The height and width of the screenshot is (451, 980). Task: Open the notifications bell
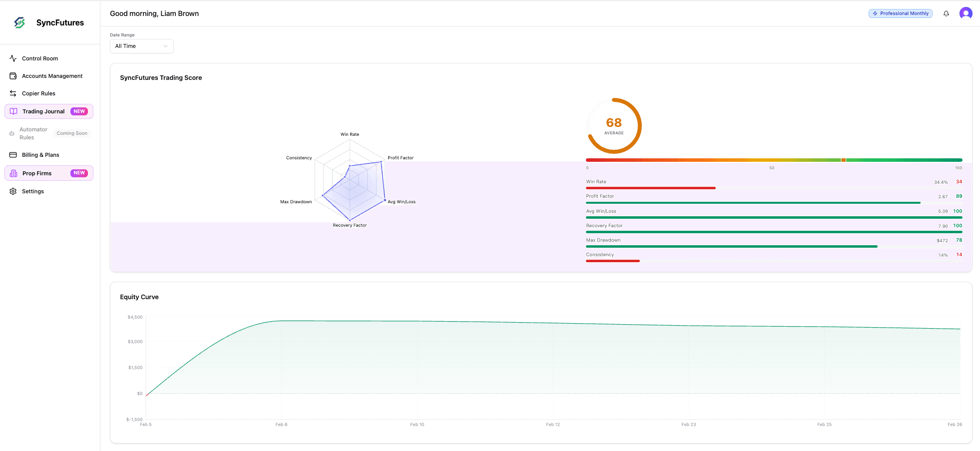point(946,13)
